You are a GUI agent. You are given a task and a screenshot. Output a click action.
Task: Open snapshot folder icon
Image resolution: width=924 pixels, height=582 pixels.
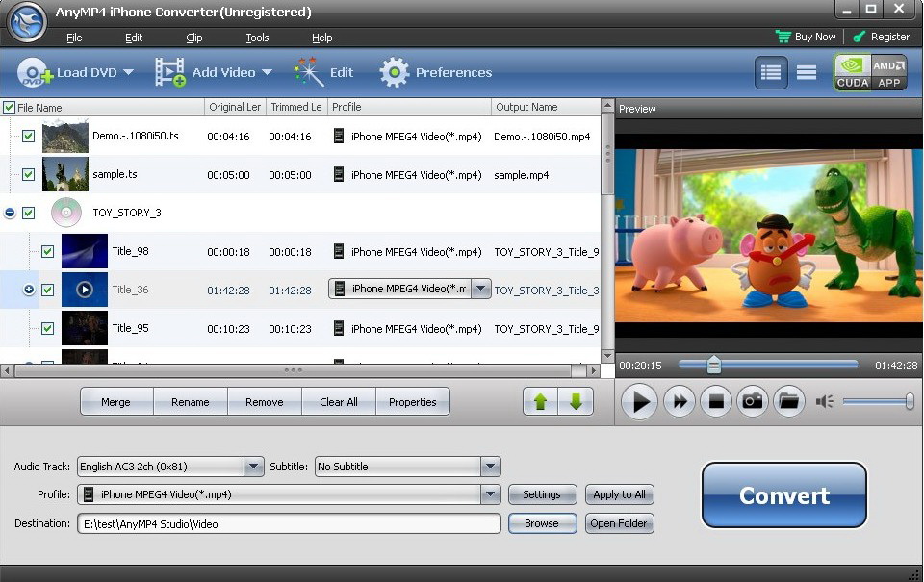(789, 402)
